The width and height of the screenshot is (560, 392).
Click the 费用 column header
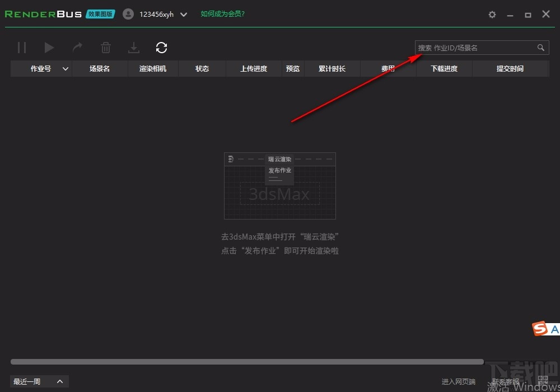point(388,68)
